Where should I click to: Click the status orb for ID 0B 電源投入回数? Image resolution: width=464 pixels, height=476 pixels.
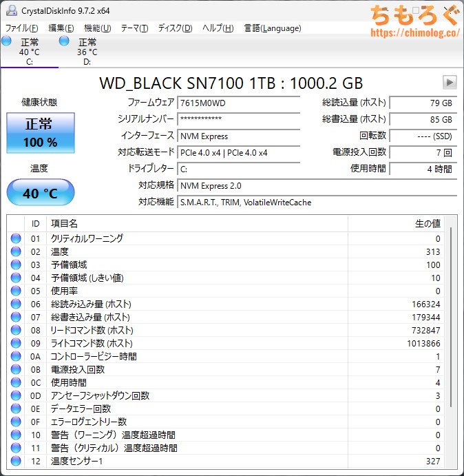[x=16, y=369]
